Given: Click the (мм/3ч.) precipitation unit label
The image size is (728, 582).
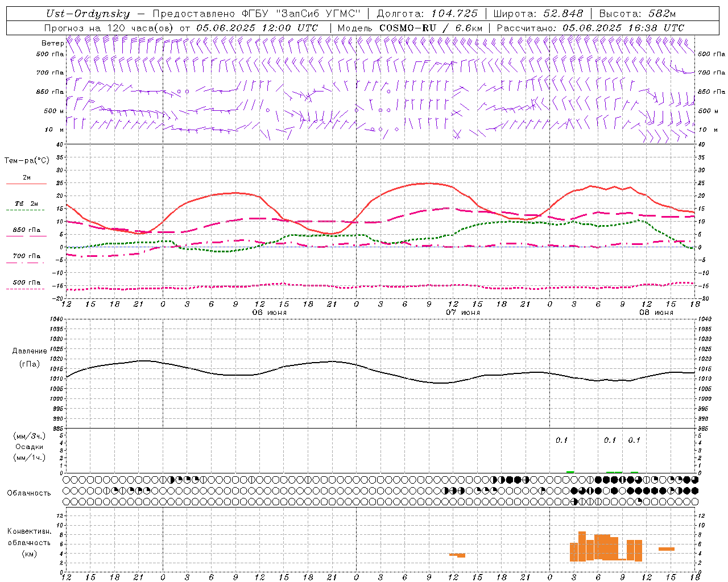Looking at the screenshot, I should tap(30, 436).
